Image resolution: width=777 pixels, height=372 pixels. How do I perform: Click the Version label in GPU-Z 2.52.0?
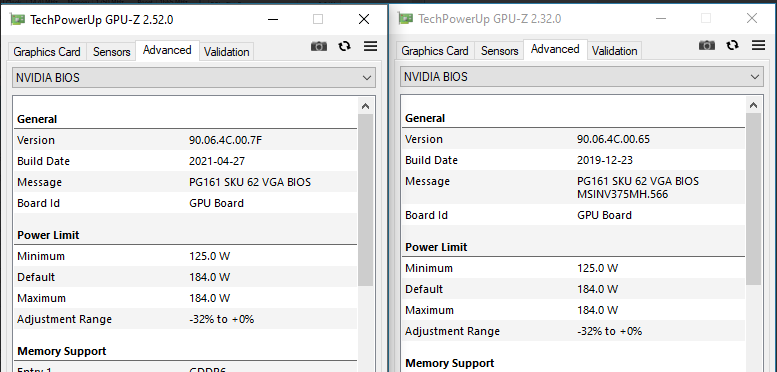36,140
